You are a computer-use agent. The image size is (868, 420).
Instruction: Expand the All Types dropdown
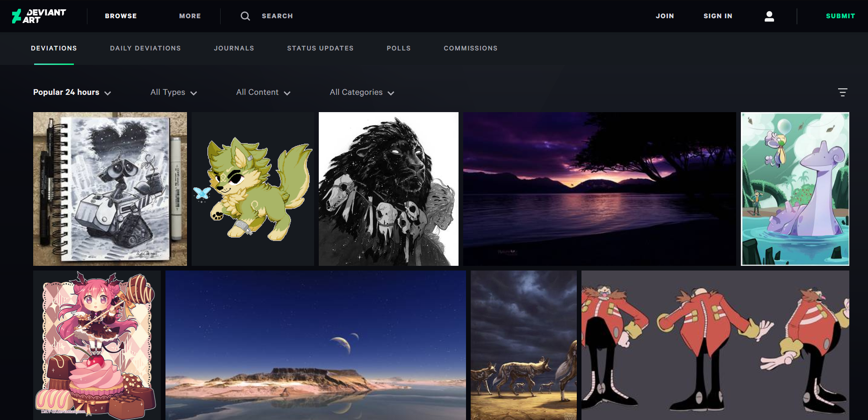tap(173, 93)
